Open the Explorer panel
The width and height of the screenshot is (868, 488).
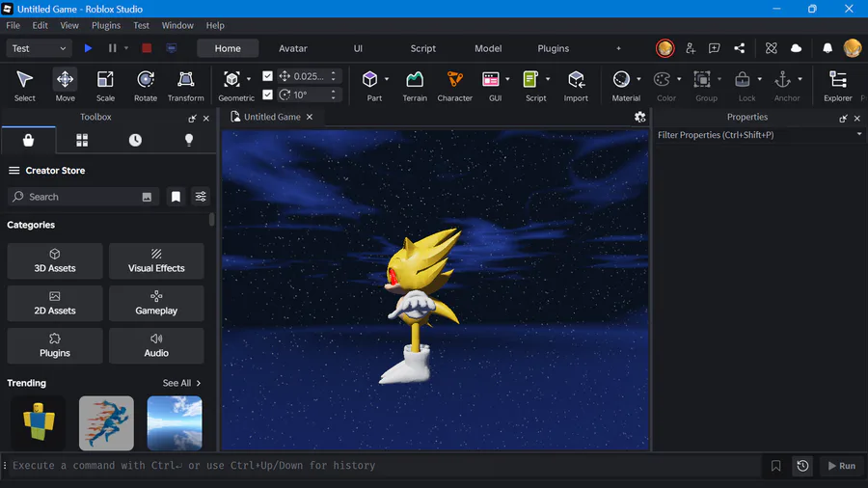click(837, 86)
